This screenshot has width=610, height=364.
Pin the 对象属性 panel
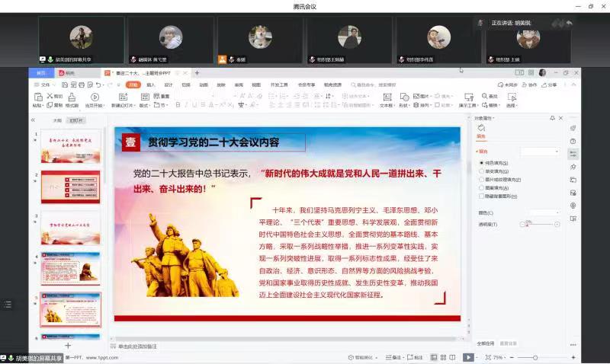552,118
